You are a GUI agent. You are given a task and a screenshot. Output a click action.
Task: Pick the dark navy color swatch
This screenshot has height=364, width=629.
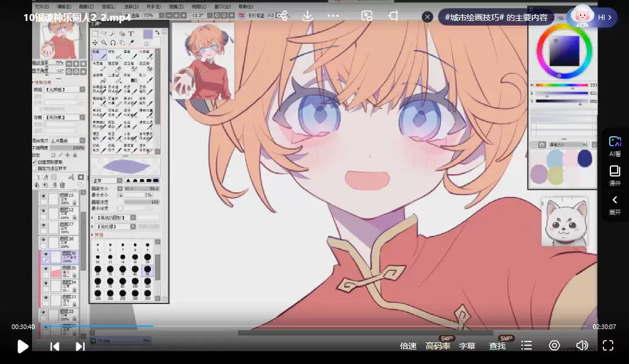coord(585,158)
